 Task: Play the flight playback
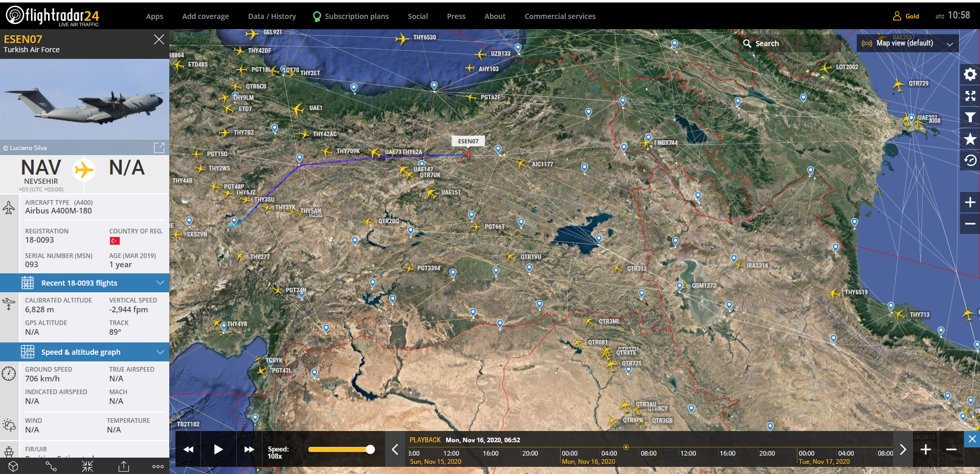218,449
